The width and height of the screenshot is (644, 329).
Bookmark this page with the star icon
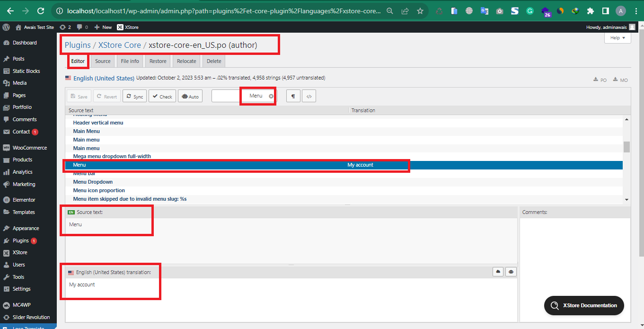(x=420, y=11)
